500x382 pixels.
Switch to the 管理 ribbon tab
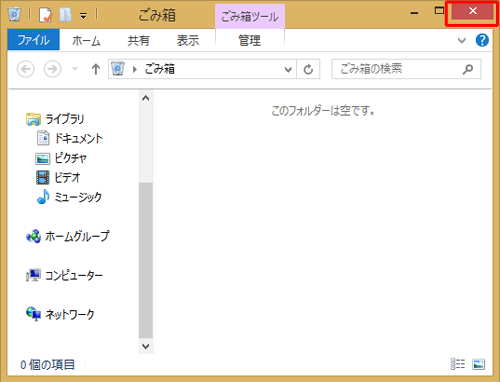(249, 41)
